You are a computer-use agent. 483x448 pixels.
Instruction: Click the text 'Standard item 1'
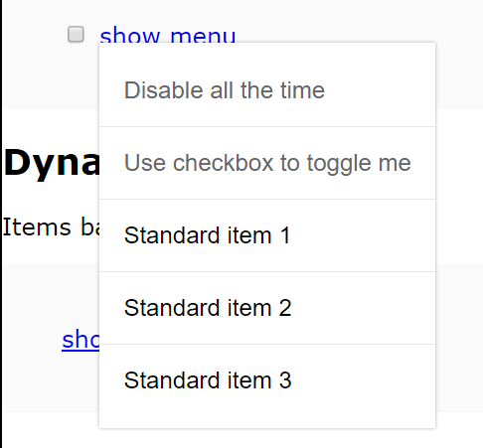click(x=208, y=235)
